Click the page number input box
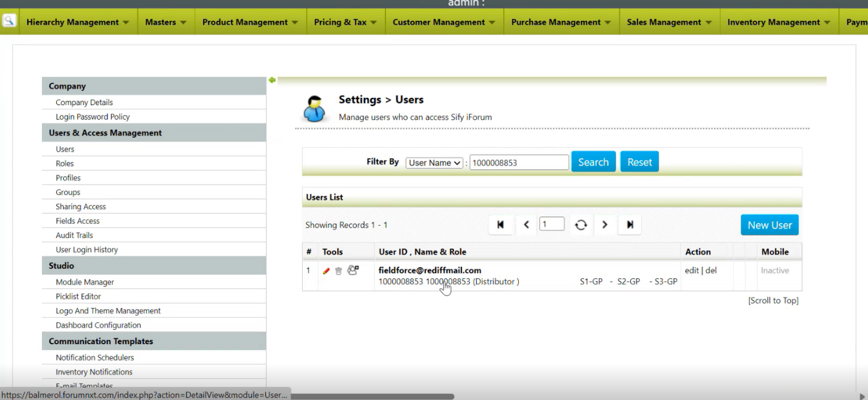 coord(551,224)
